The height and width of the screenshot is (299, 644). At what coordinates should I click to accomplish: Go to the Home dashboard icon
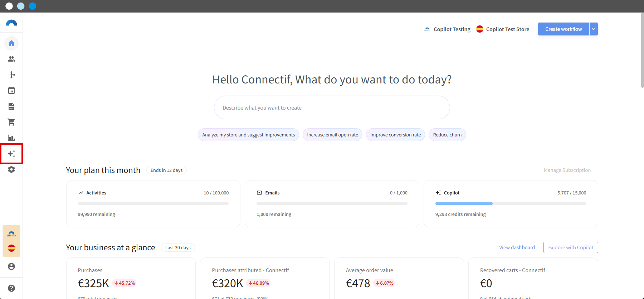(11, 43)
